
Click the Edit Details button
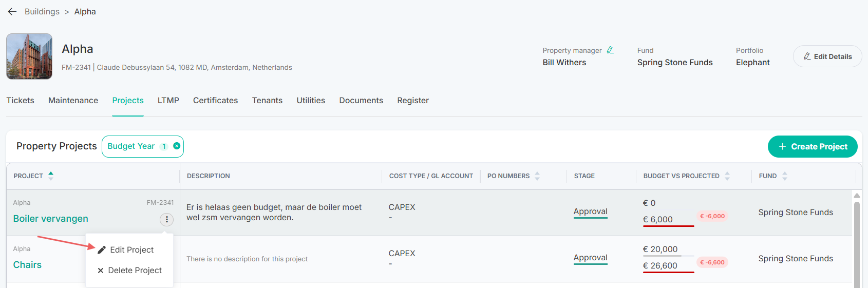[x=827, y=56]
